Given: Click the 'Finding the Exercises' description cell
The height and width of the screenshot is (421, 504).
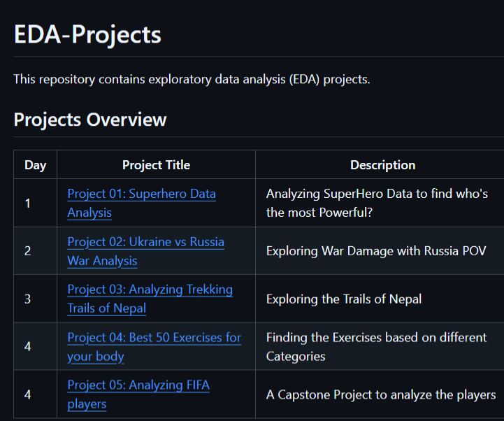Looking at the screenshot, I should coord(376,347).
